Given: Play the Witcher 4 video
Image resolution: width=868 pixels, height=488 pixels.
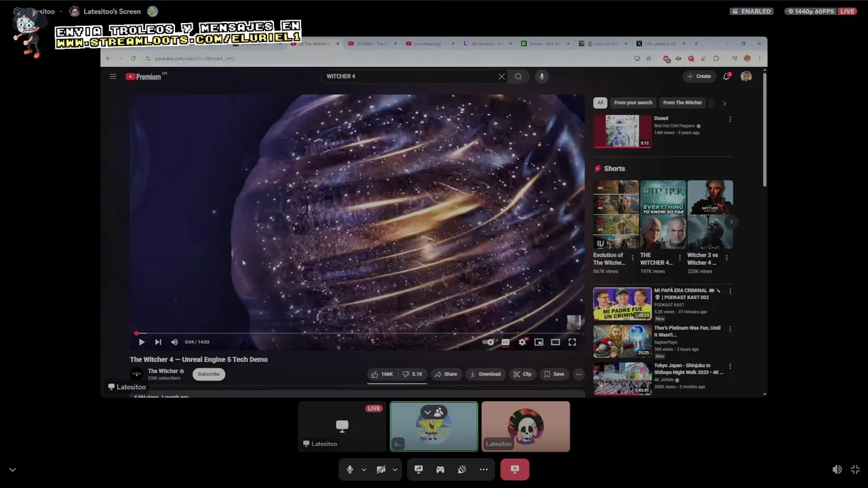Looking at the screenshot, I should (142, 342).
